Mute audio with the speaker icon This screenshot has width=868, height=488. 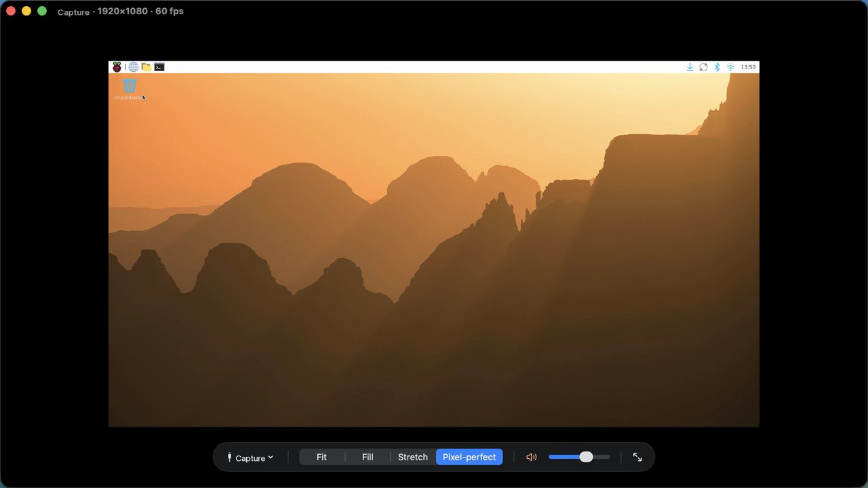[531, 457]
